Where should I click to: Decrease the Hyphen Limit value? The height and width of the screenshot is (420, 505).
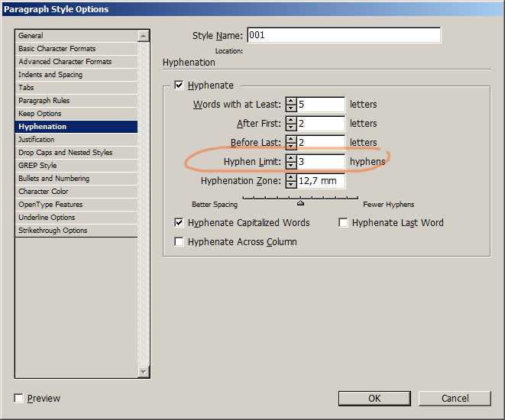point(291,165)
